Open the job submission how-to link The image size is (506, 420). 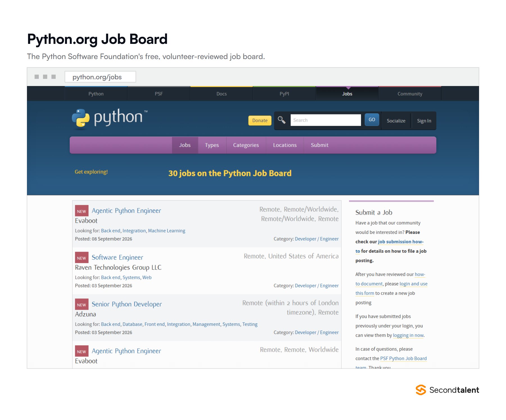pyautogui.click(x=401, y=242)
